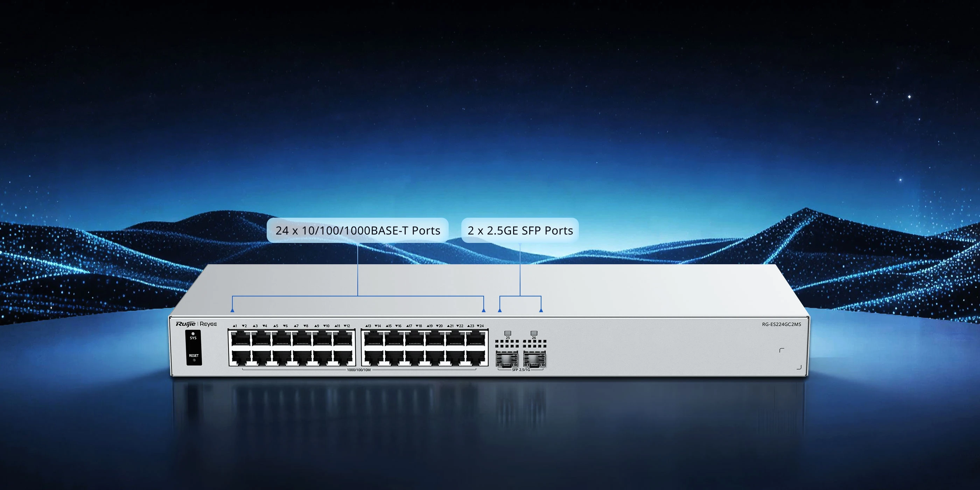Screen dimensions: 980x490
Task: Click the Reyee logo on the switch
Action: point(208,324)
